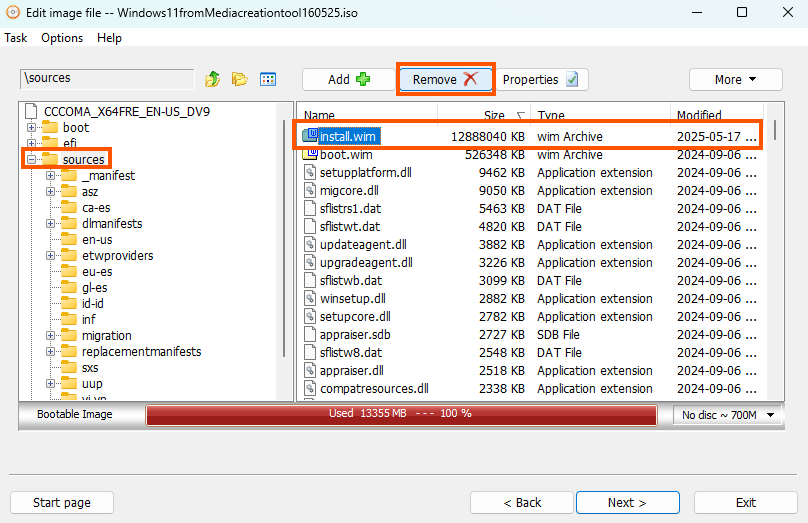Click migcore.dll file icon
This screenshot has height=523, width=808.
310,190
